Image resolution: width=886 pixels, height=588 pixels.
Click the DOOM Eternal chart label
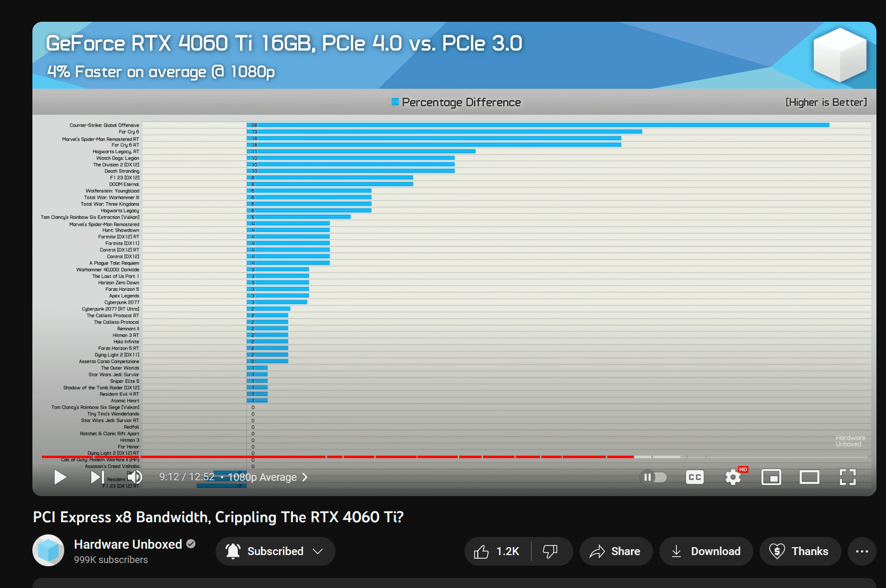point(124,185)
